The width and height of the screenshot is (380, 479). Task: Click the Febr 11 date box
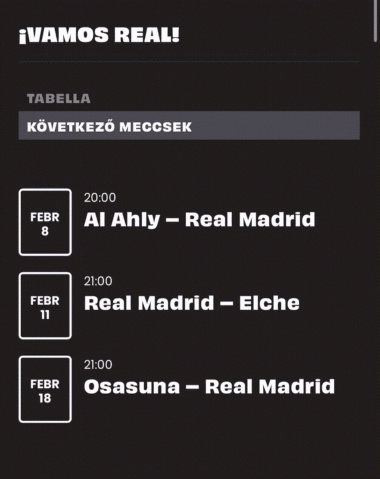point(45,306)
